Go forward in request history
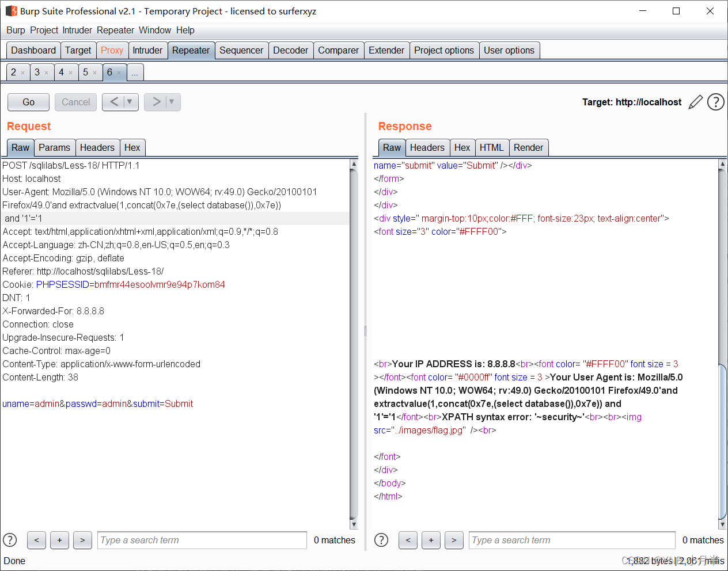The width and height of the screenshot is (728, 571). (x=156, y=102)
